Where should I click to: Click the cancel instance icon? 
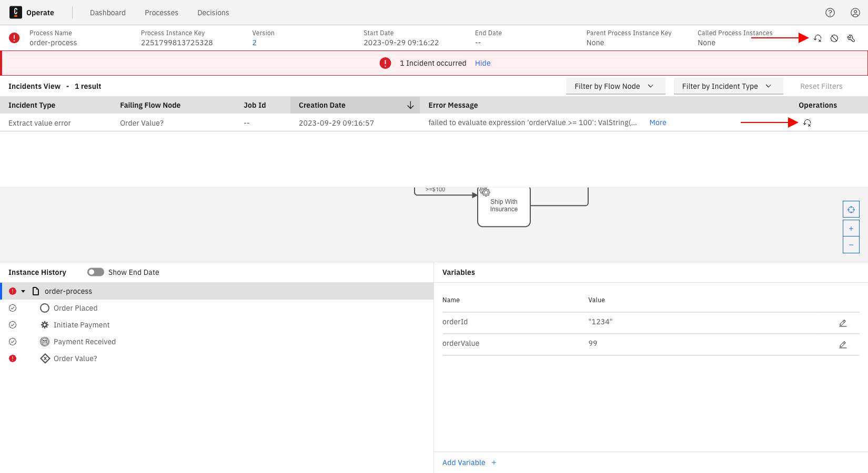pos(834,38)
